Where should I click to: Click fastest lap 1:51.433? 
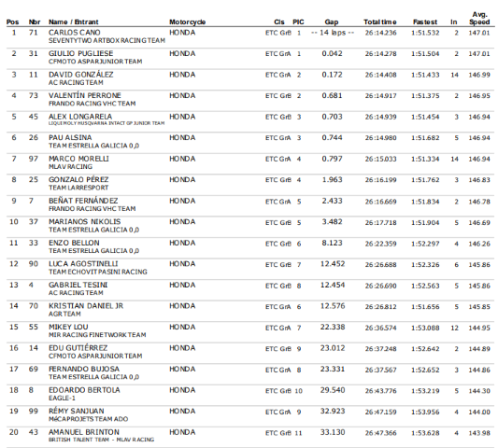coord(425,75)
